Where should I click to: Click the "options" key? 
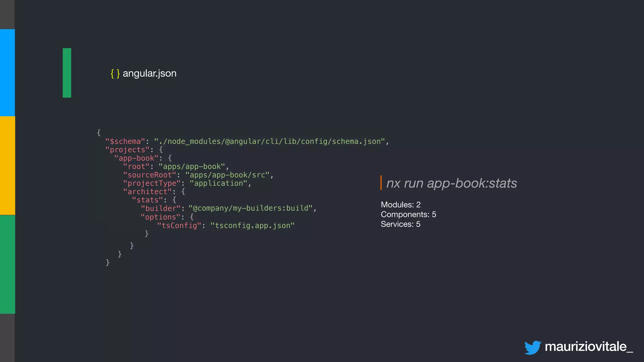(x=161, y=217)
